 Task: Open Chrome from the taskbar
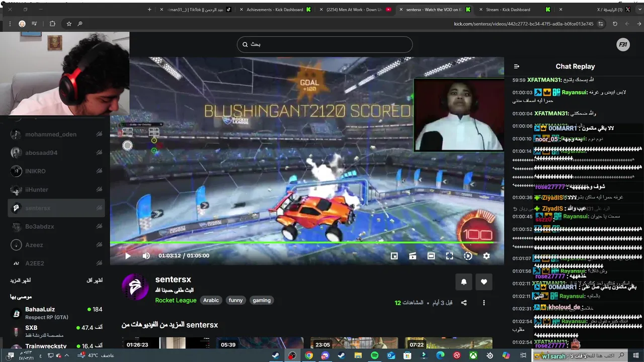pos(308,355)
